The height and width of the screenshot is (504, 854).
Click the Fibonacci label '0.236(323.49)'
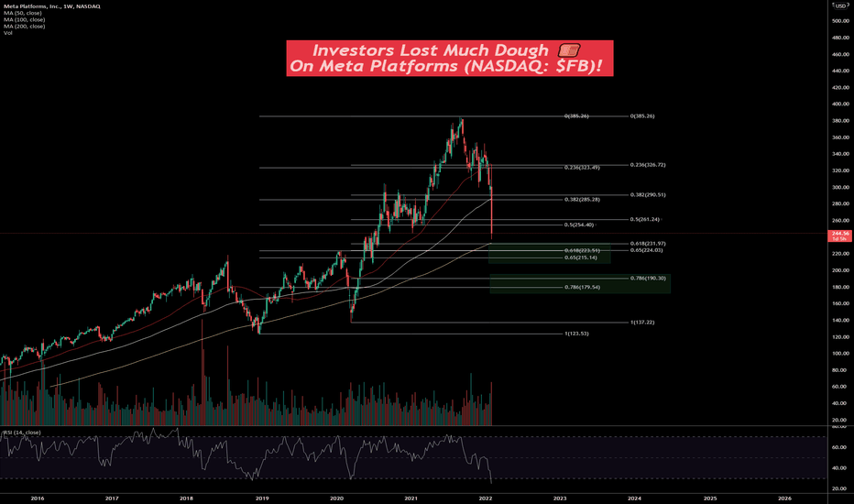[x=582, y=168]
